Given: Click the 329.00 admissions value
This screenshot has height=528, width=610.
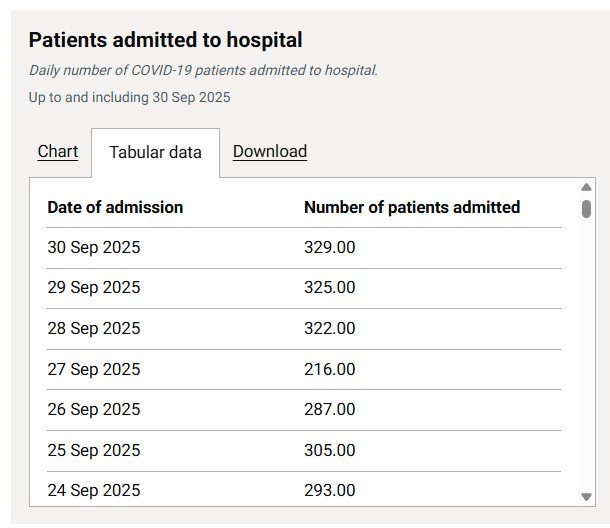Looking at the screenshot, I should (329, 247).
